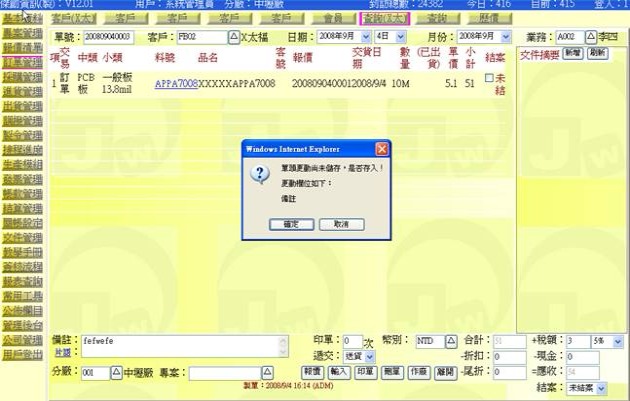This screenshot has width=630, height=401.
Task: Select the 歷價 tab
Action: click(x=486, y=19)
